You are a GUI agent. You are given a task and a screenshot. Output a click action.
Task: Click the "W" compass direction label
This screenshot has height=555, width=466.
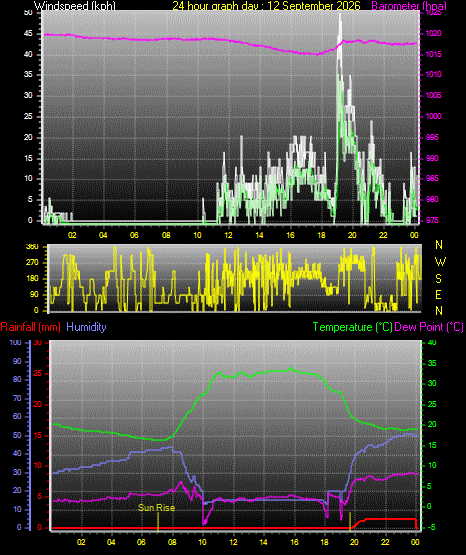(x=440, y=262)
